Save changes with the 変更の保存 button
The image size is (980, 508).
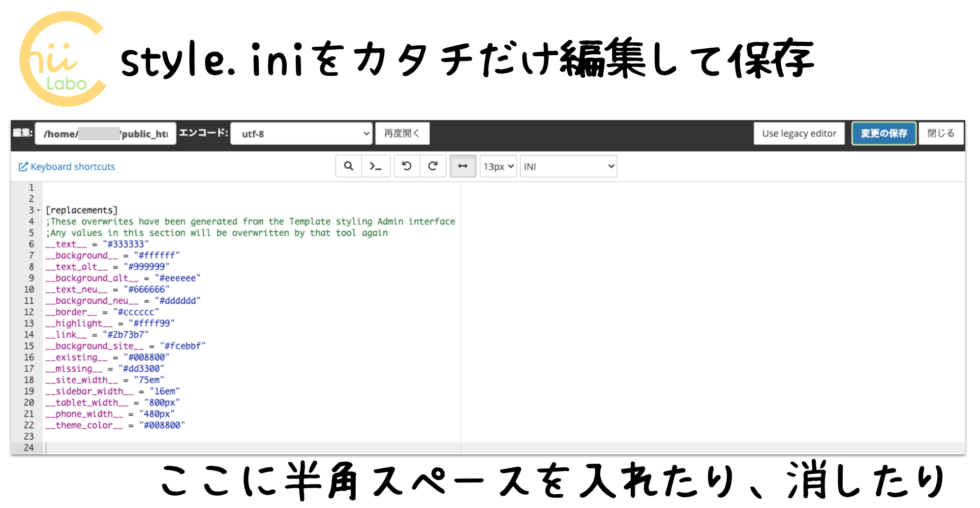click(883, 133)
